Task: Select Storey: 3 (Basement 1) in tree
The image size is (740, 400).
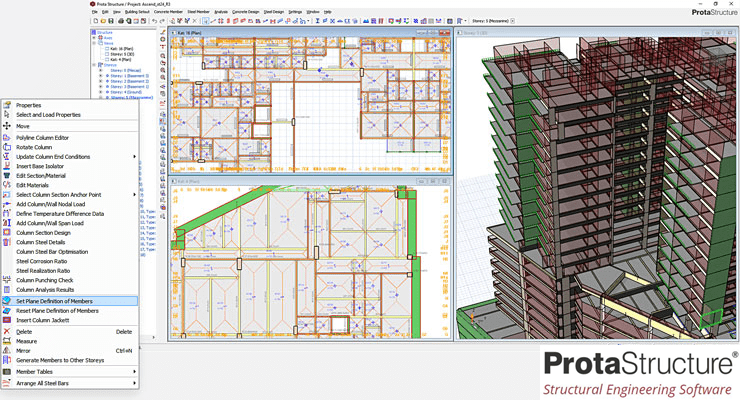Action: (x=129, y=87)
